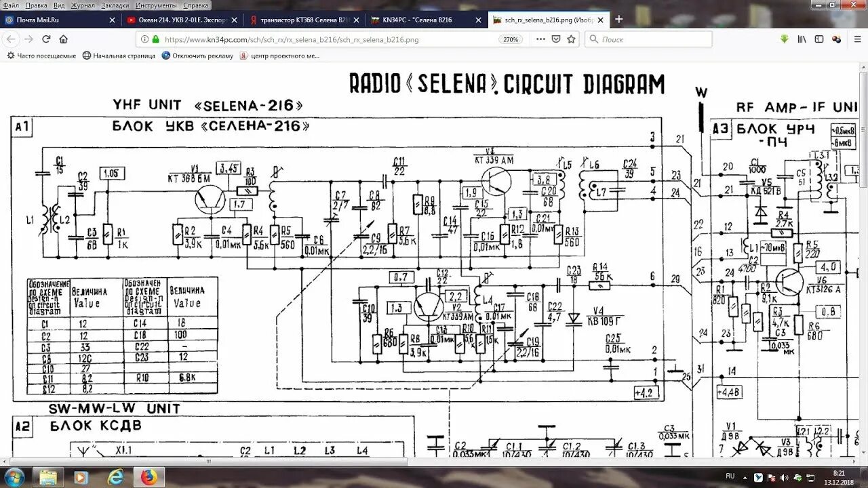The height and width of the screenshot is (488, 868).
Task: Bookmark this page with the star
Action: tap(572, 39)
